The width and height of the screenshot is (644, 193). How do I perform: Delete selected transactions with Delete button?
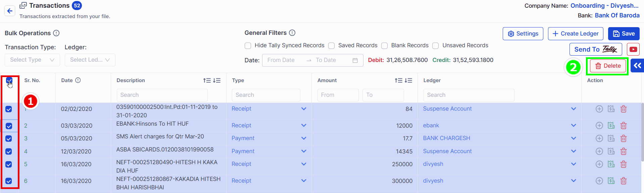click(608, 66)
